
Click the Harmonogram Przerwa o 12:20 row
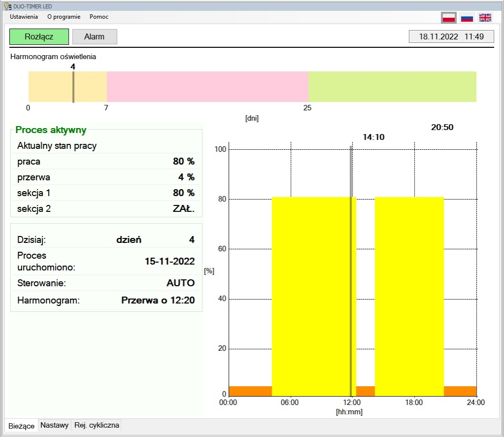coord(106,300)
